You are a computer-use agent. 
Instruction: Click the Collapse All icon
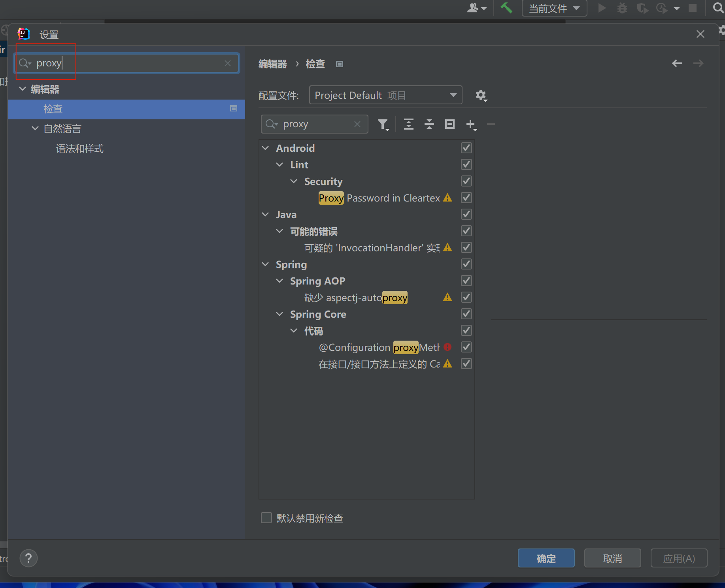[x=429, y=124]
